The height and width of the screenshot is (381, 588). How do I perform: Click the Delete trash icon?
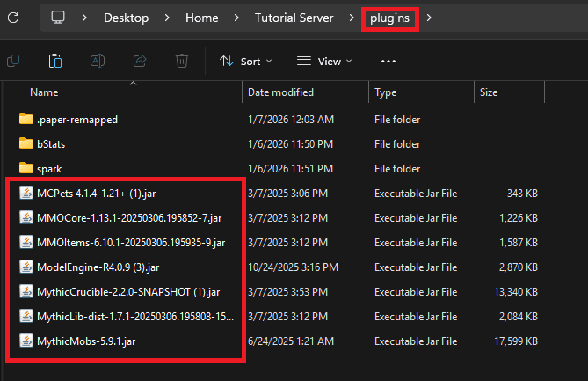coord(182,61)
